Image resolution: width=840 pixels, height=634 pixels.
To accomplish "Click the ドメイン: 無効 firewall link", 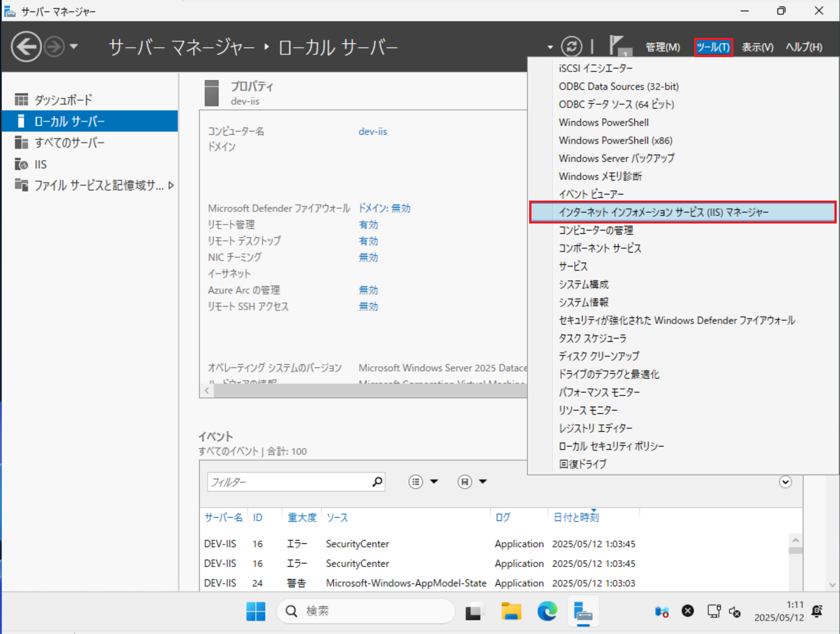I will (384, 208).
